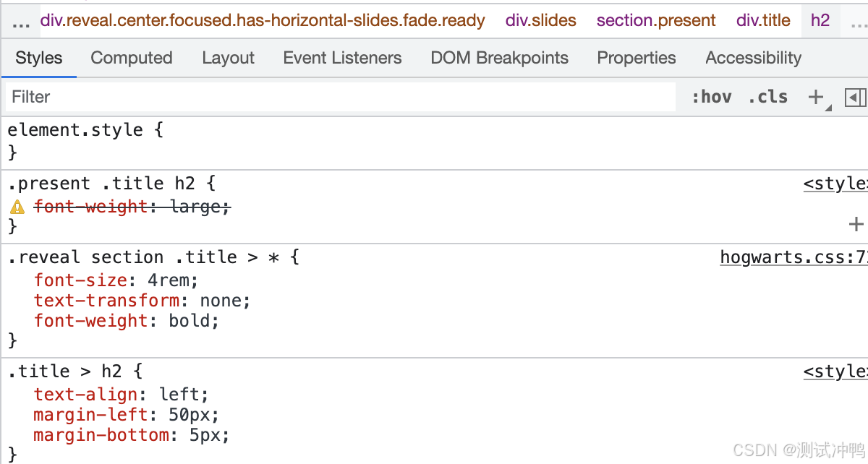Open the Event Listeners tab
The image size is (868, 464).
pos(342,58)
